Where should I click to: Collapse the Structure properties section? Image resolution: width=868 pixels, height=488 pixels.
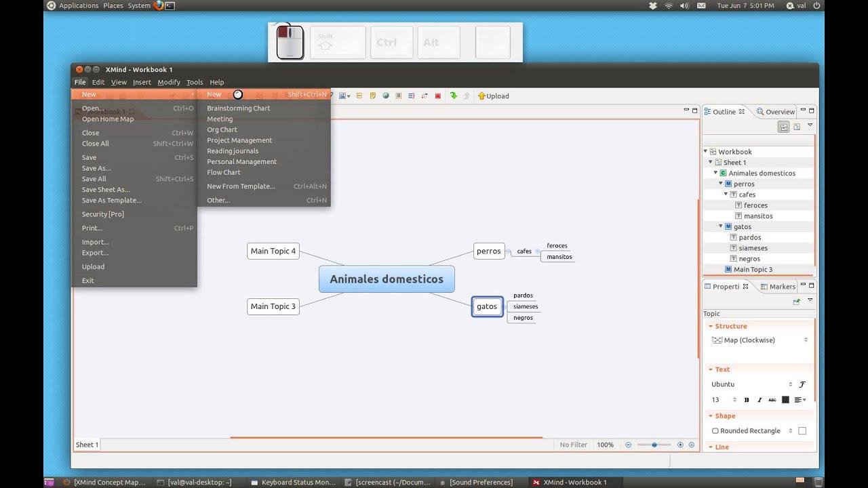(x=711, y=327)
